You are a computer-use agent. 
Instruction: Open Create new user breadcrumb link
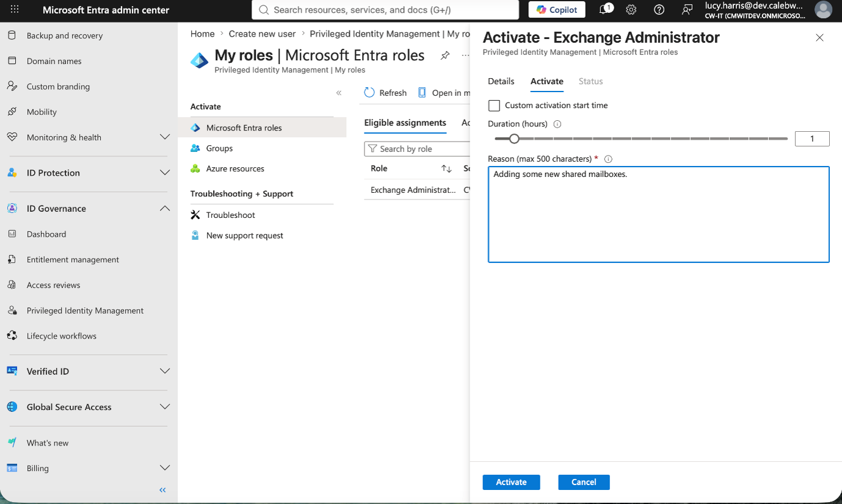(263, 34)
